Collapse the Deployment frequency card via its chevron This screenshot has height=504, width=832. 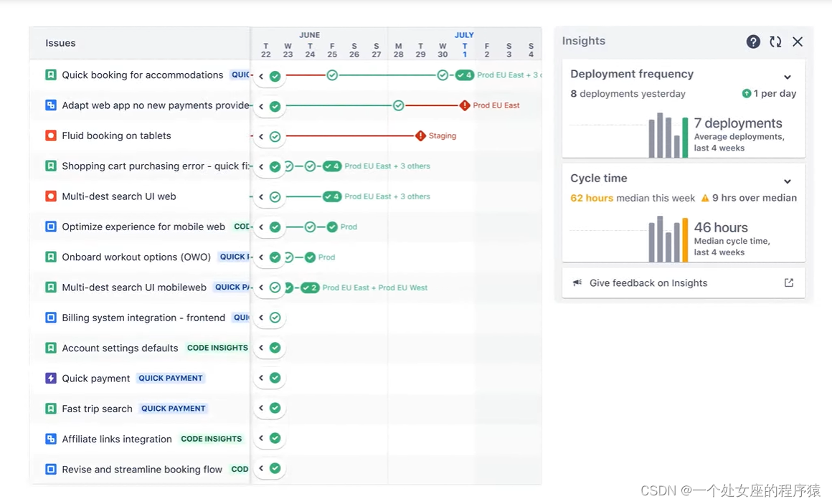(788, 77)
